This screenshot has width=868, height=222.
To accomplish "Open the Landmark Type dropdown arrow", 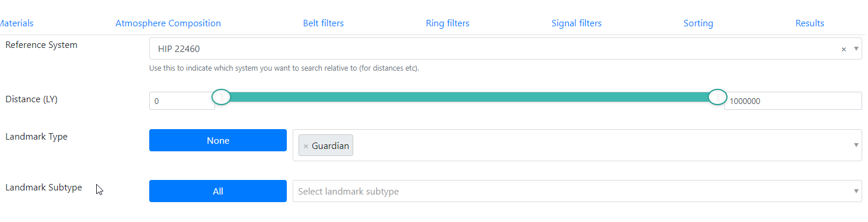I will (x=856, y=145).
